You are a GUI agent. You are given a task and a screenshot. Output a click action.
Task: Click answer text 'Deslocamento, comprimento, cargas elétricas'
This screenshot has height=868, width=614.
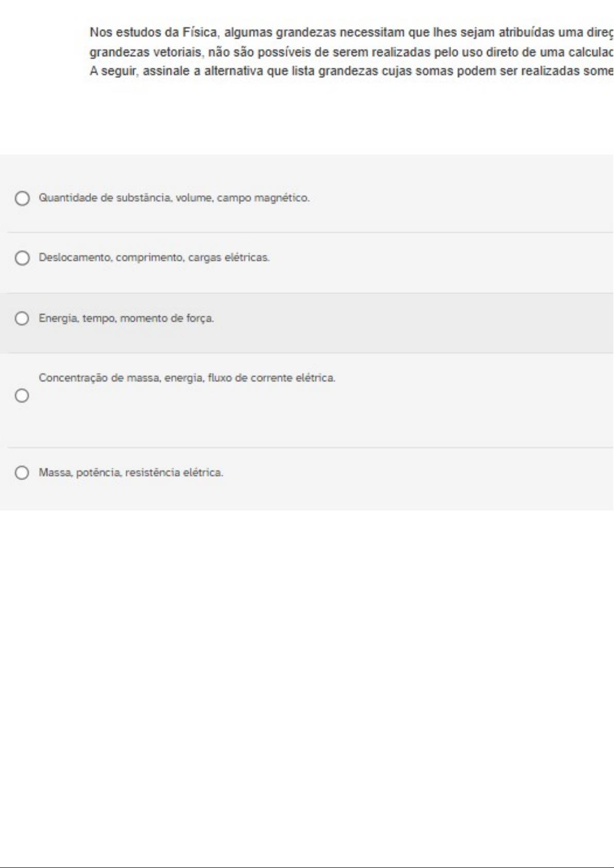[x=154, y=257]
